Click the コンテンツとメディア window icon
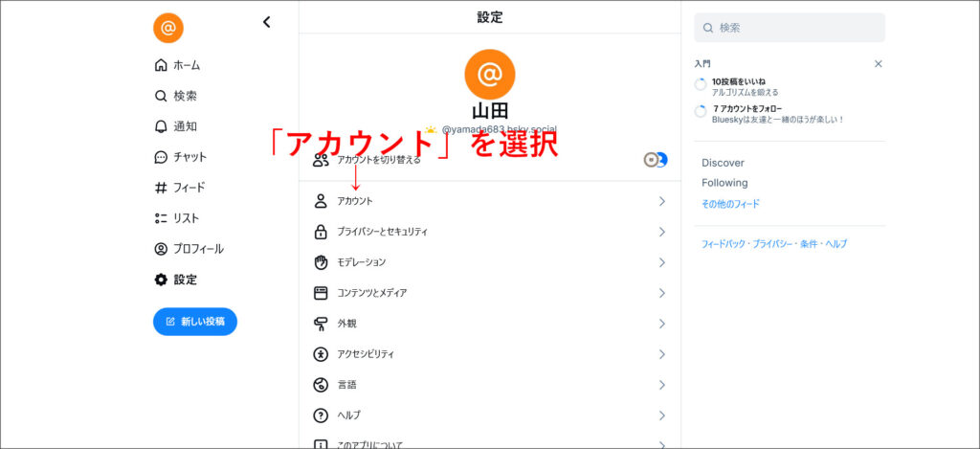The height and width of the screenshot is (449, 980). pos(321,293)
